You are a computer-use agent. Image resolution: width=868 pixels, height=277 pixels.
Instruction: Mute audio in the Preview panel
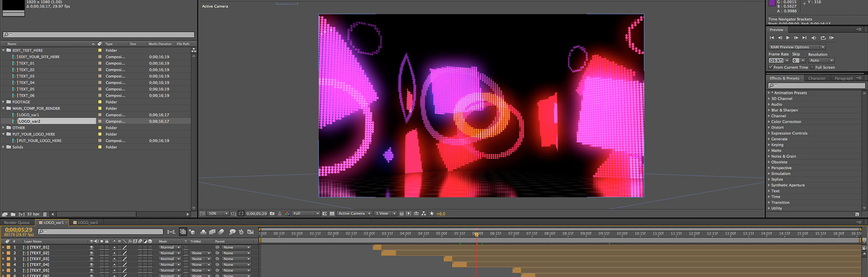pos(814,38)
